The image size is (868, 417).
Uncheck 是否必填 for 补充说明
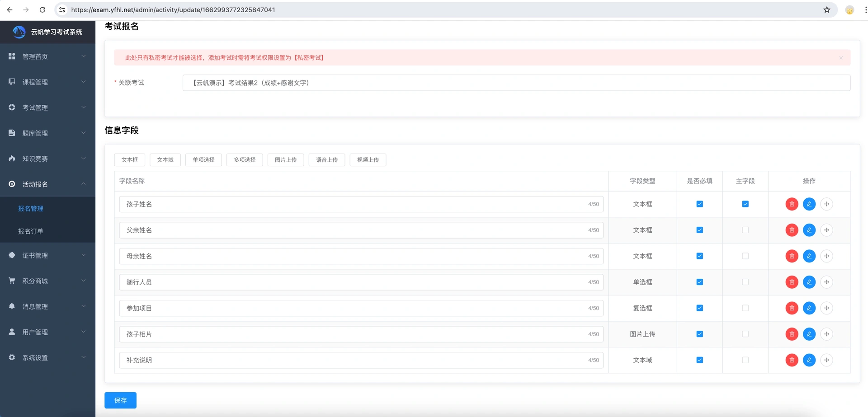[699, 360]
